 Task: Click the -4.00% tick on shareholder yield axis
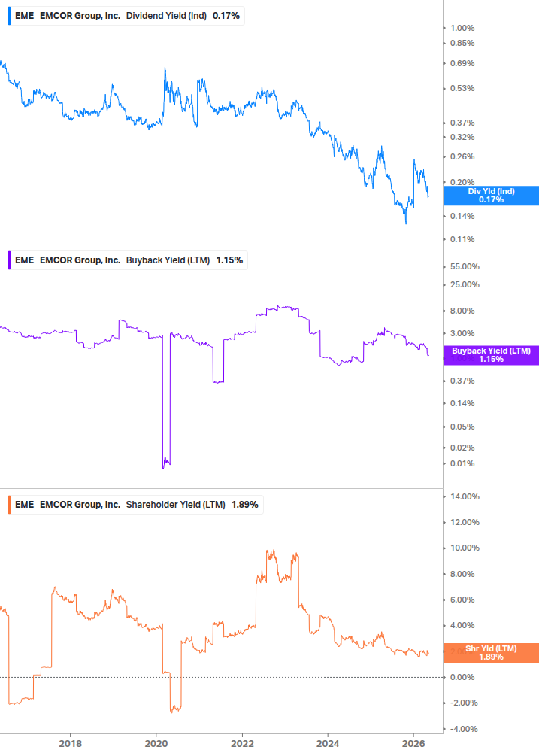[x=464, y=729]
